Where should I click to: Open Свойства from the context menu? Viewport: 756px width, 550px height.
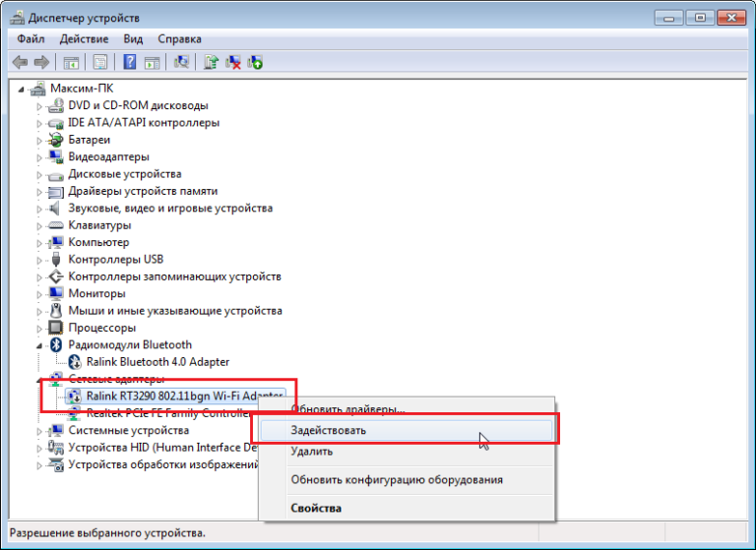coord(316,508)
